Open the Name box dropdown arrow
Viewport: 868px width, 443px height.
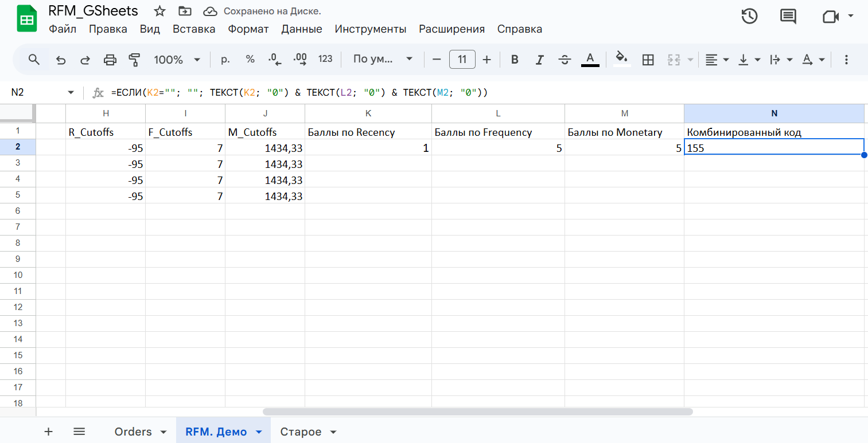click(x=71, y=92)
